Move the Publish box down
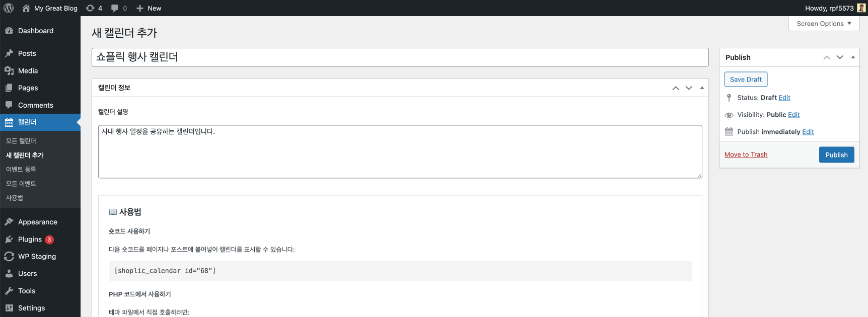Image resolution: width=868 pixels, height=317 pixels. click(x=840, y=57)
